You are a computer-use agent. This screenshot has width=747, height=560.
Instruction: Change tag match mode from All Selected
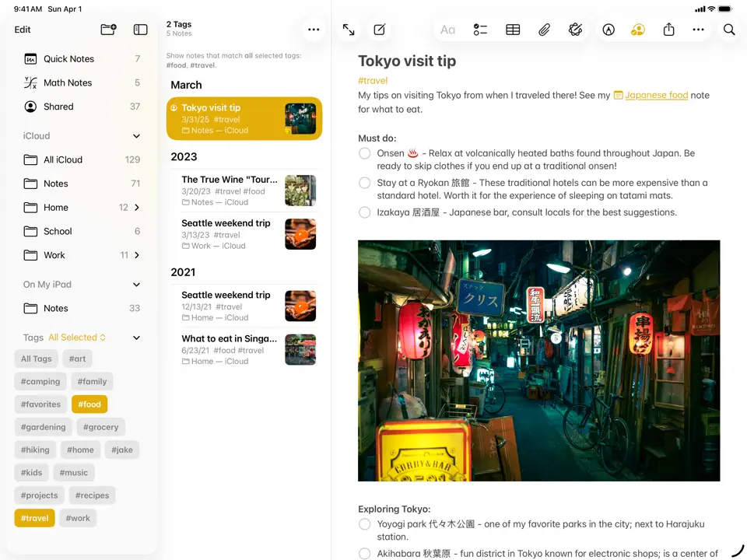click(77, 338)
